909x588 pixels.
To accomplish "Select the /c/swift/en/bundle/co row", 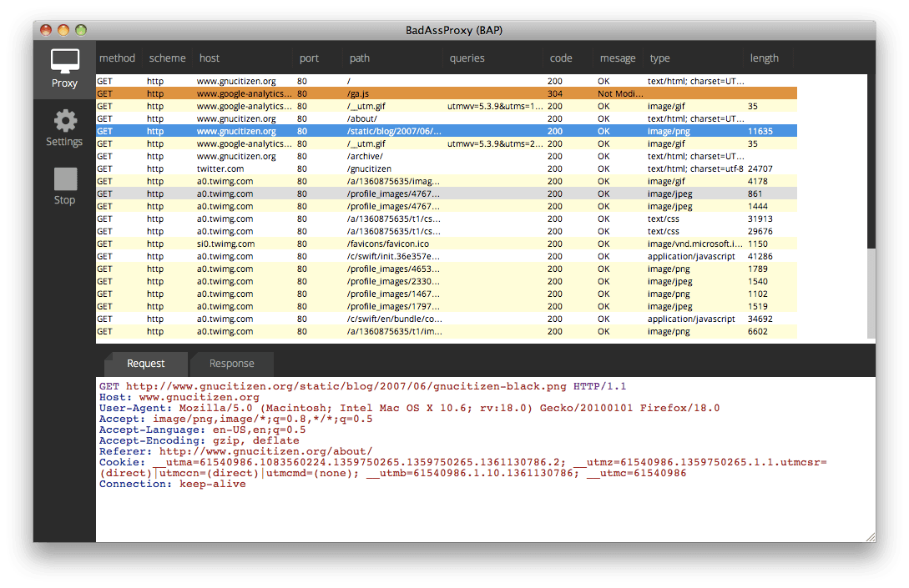I will (447, 319).
